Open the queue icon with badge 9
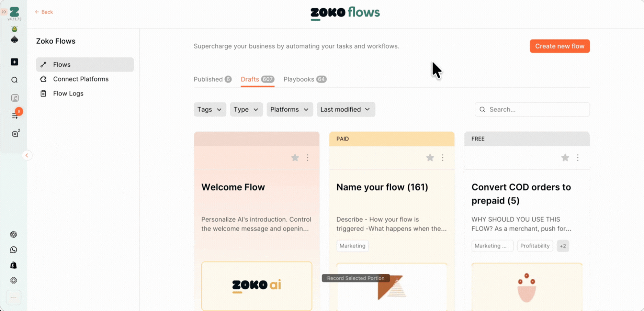Image resolution: width=644 pixels, height=311 pixels. [x=15, y=116]
